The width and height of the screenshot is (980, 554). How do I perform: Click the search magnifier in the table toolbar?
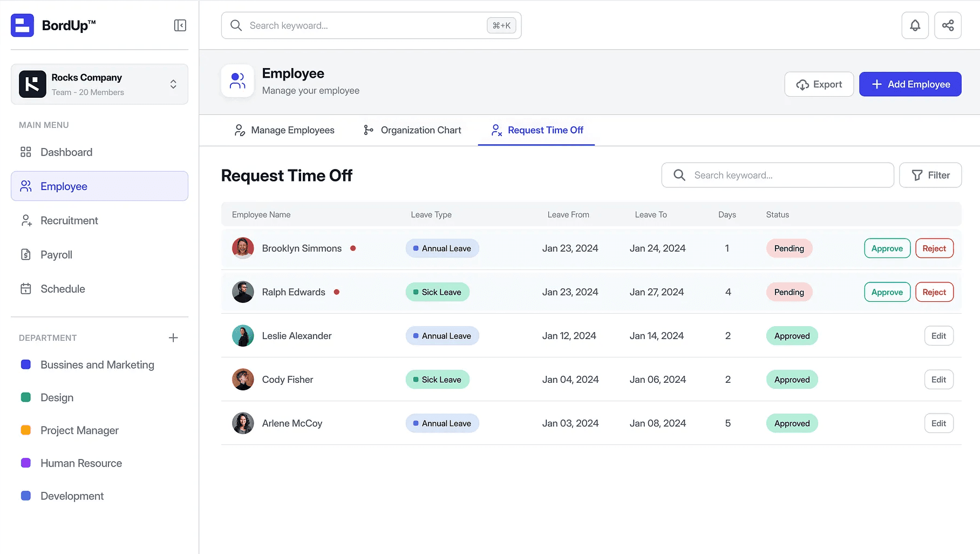pos(678,175)
